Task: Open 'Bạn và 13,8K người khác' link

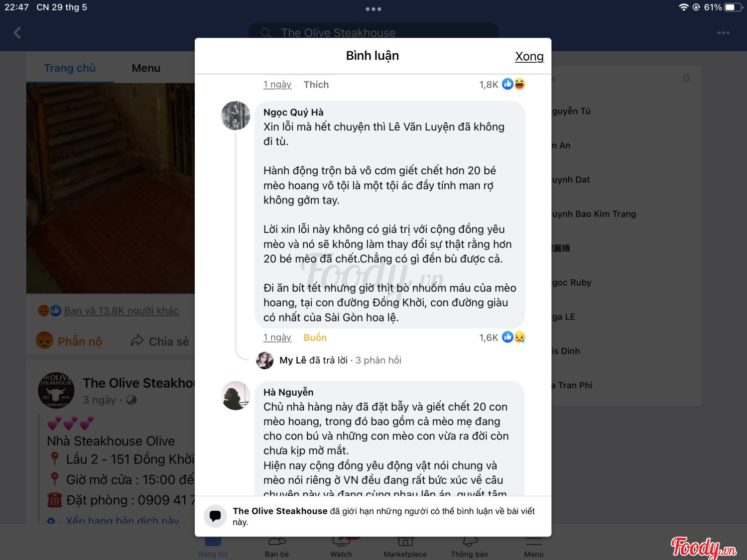Action: tap(122, 311)
